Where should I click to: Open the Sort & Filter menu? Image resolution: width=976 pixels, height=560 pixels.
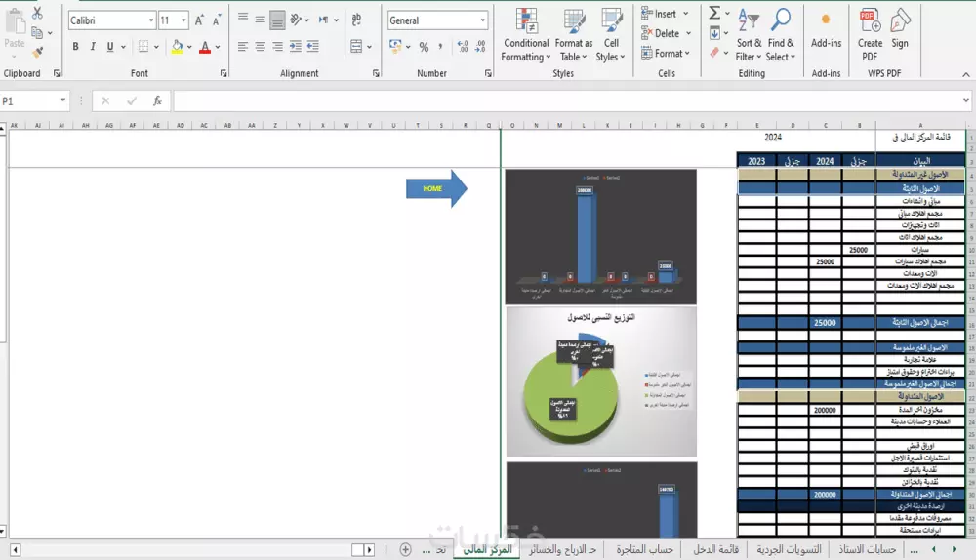pos(749,35)
